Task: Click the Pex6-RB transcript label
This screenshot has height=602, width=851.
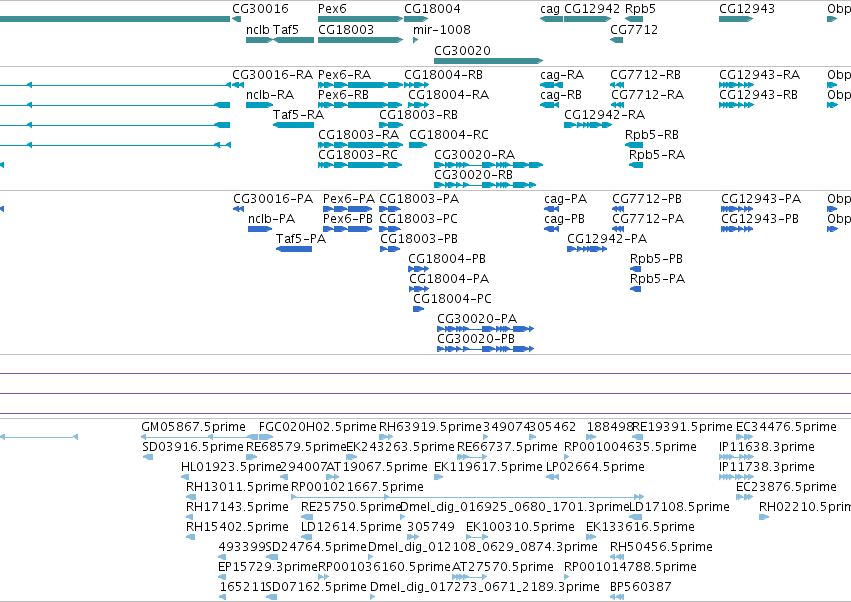Action: pos(343,94)
